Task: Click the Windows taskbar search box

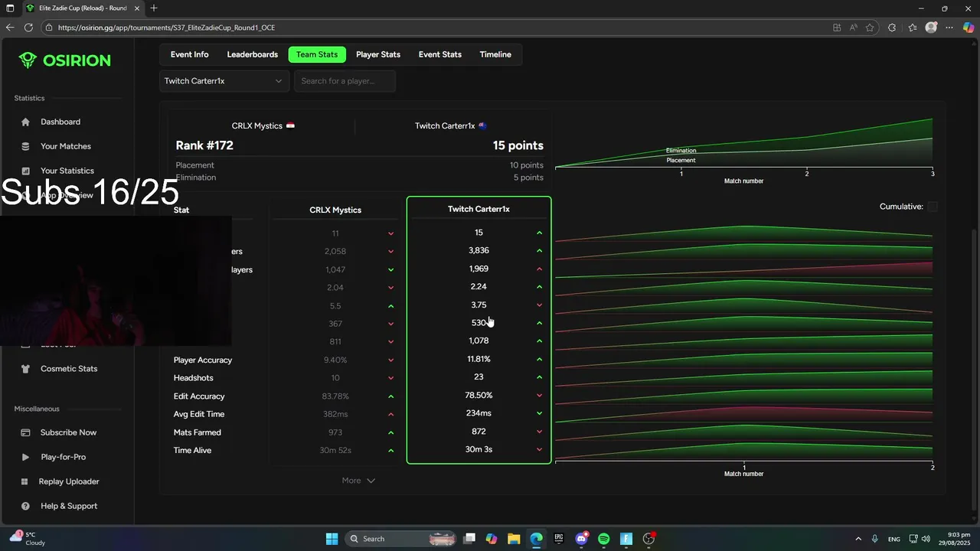Action: click(x=400, y=539)
